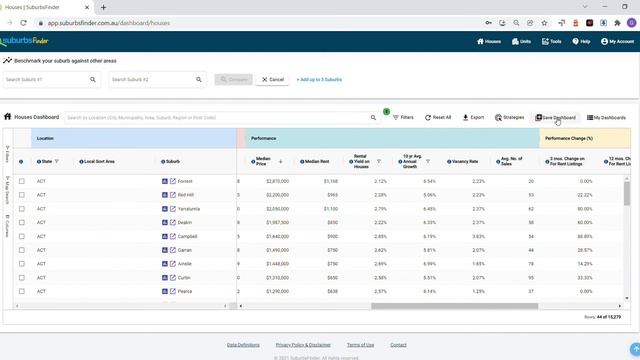Select the Houses | SuburbsFinder browser tab
This screenshot has width=640, height=360.
pyautogui.click(x=45, y=7)
